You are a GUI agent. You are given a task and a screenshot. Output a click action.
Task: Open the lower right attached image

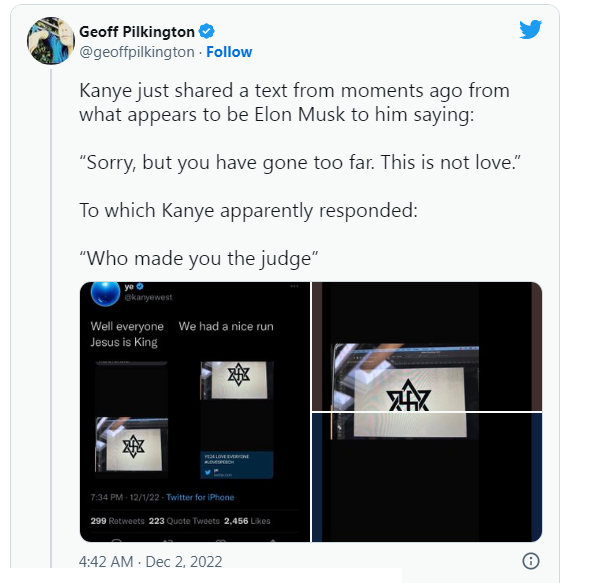(427, 478)
